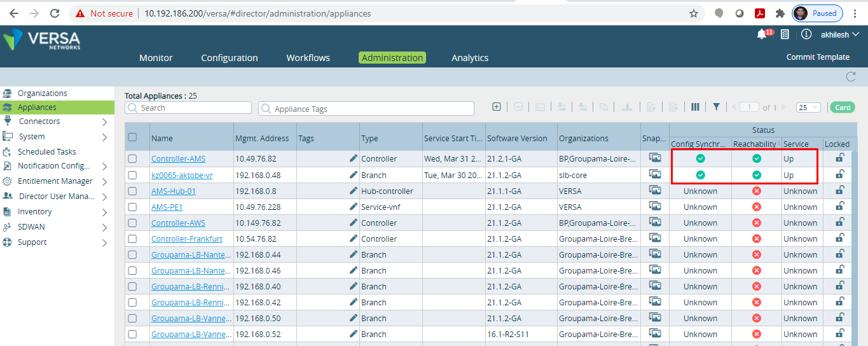Image resolution: width=868 pixels, height=346 pixels.
Task: Open the 25 page-size dropdown
Action: click(x=808, y=107)
